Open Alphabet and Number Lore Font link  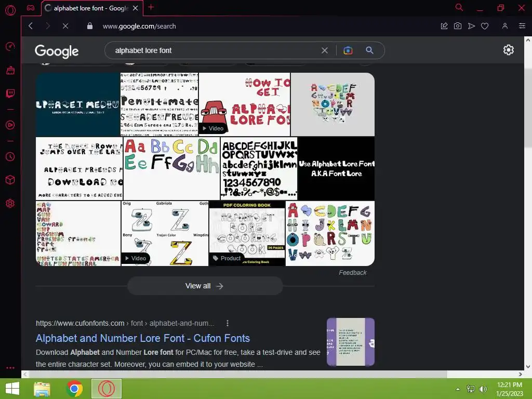point(143,338)
